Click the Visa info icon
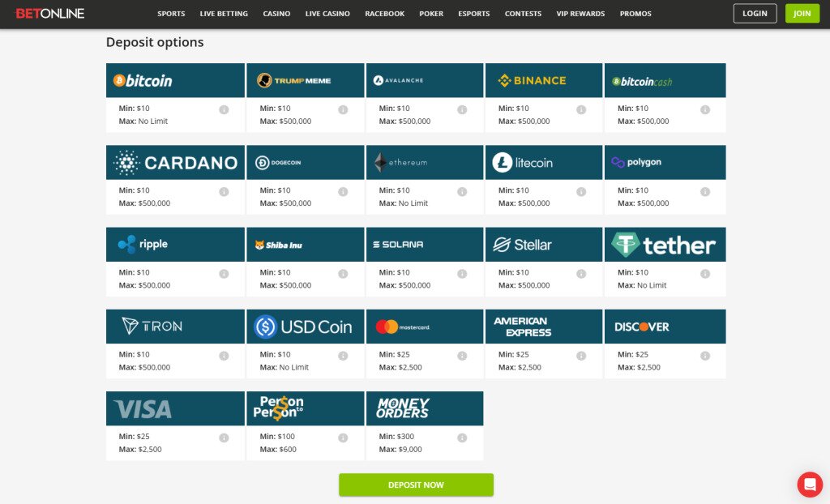 (x=224, y=438)
